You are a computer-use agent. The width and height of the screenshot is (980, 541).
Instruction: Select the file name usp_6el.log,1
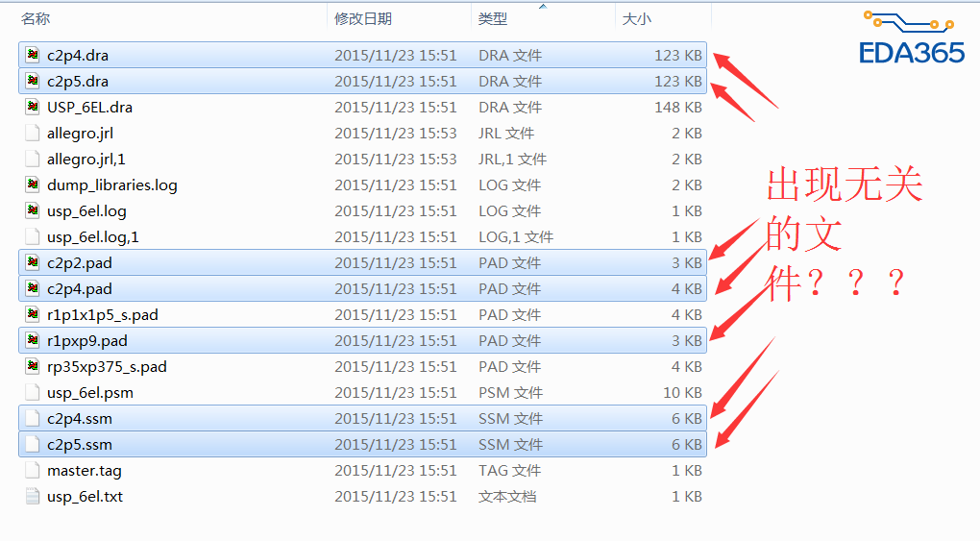(93, 237)
